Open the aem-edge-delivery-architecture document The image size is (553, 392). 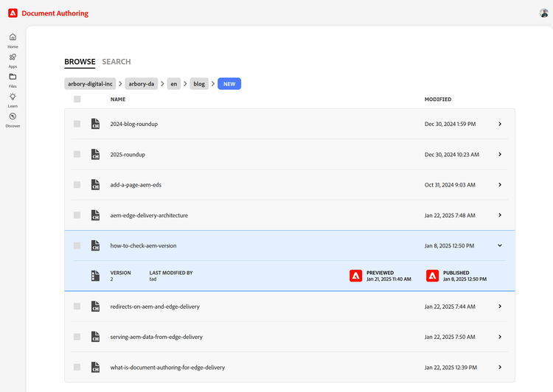point(149,215)
